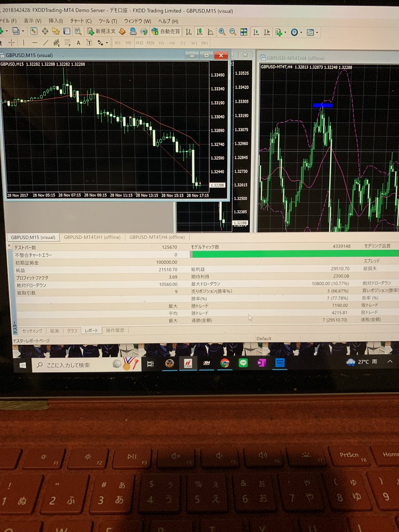Viewport: 399px width, 532px height.
Task: Select the trendline tool
Action: [46, 43]
